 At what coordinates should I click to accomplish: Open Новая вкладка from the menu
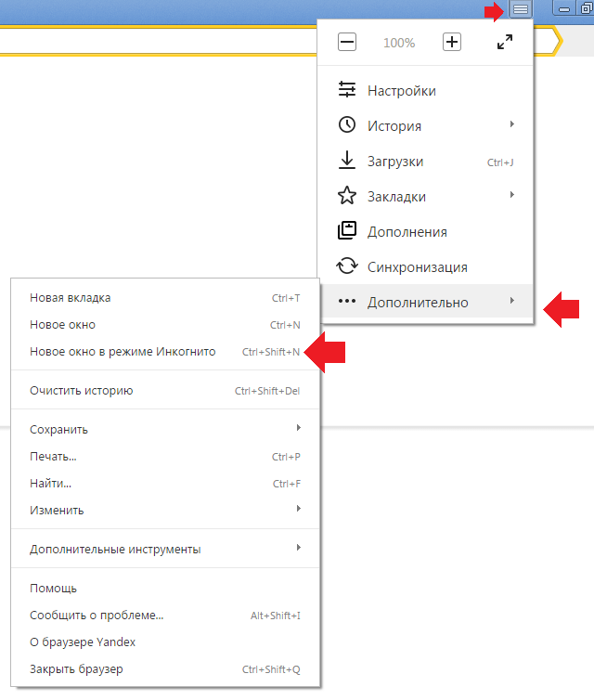(x=165, y=298)
